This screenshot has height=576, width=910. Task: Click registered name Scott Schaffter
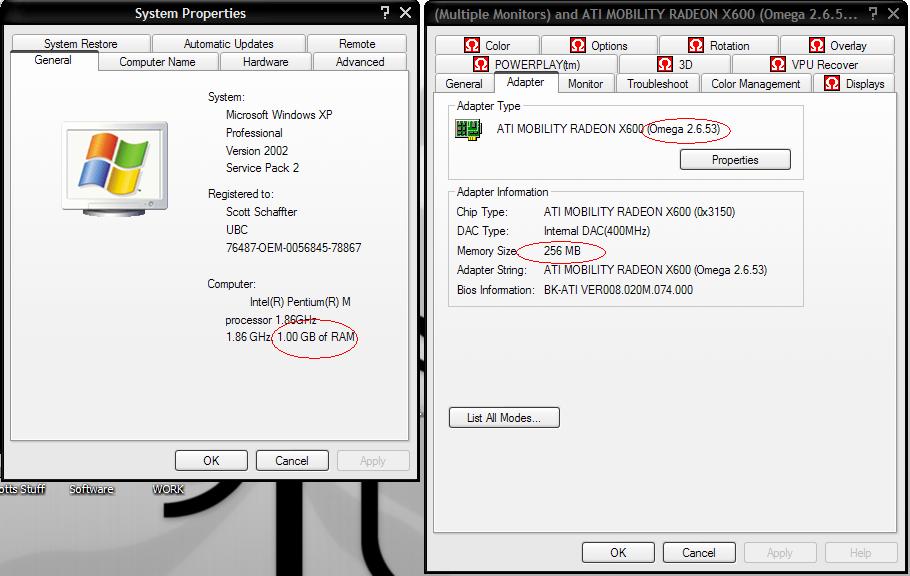pos(261,212)
